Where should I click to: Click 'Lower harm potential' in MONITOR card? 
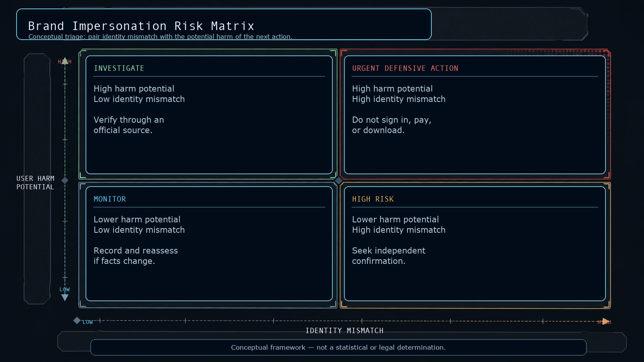[137, 220]
